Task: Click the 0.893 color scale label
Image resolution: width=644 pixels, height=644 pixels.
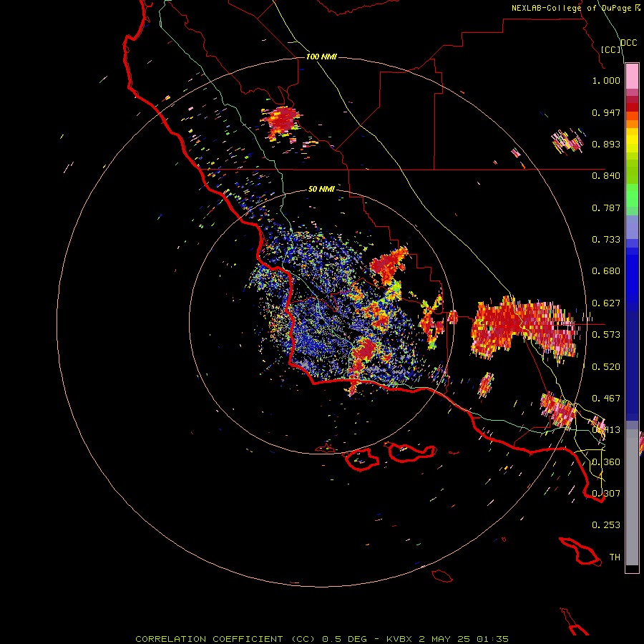Action: pyautogui.click(x=606, y=144)
